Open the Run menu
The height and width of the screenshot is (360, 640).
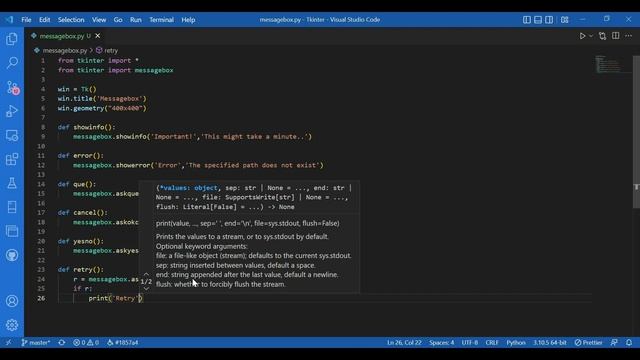[x=136, y=20]
